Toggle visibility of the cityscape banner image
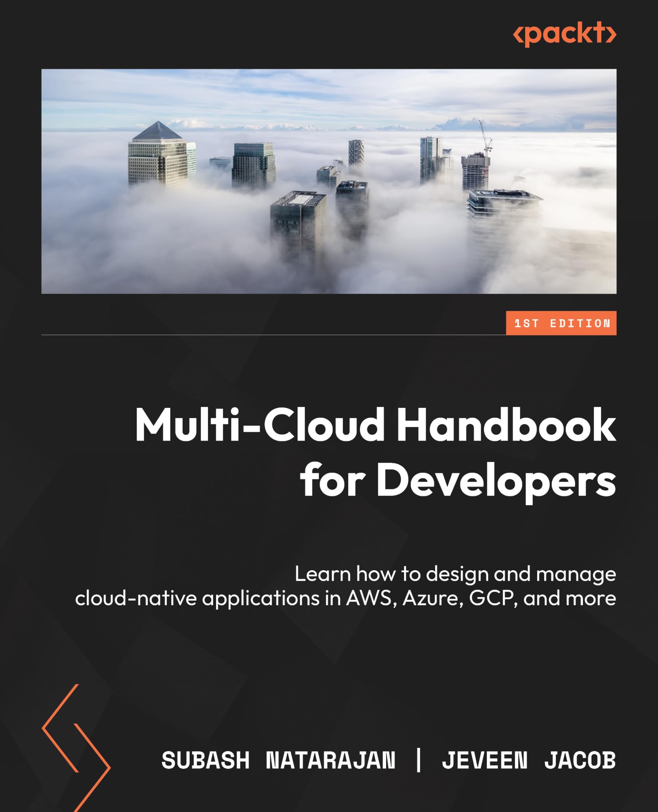 click(330, 182)
